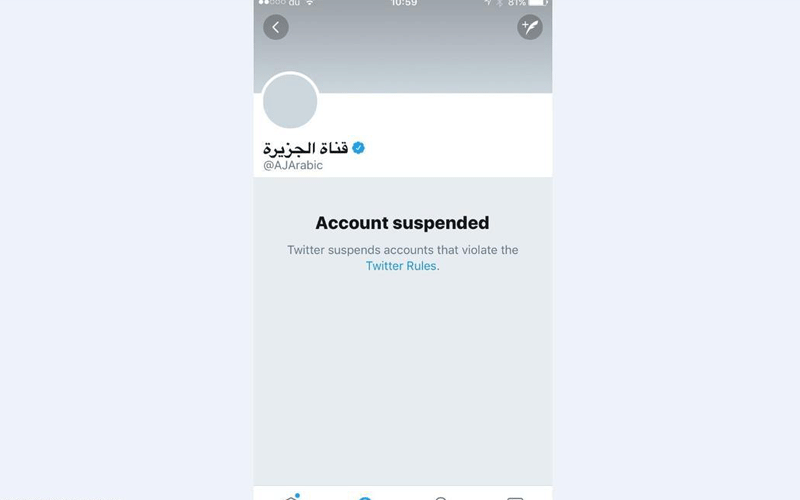Compose a new tweet with quill icon
Viewport: 800px width, 500px height.
point(530,27)
